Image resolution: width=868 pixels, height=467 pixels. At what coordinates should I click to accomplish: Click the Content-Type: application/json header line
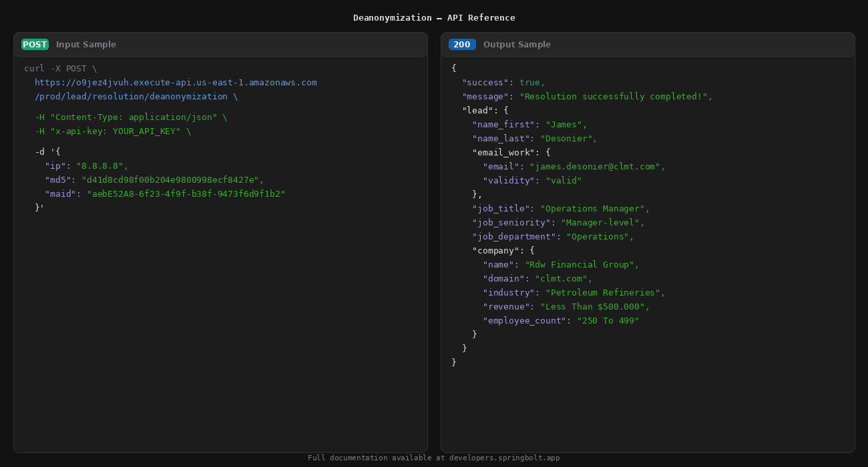coord(131,117)
